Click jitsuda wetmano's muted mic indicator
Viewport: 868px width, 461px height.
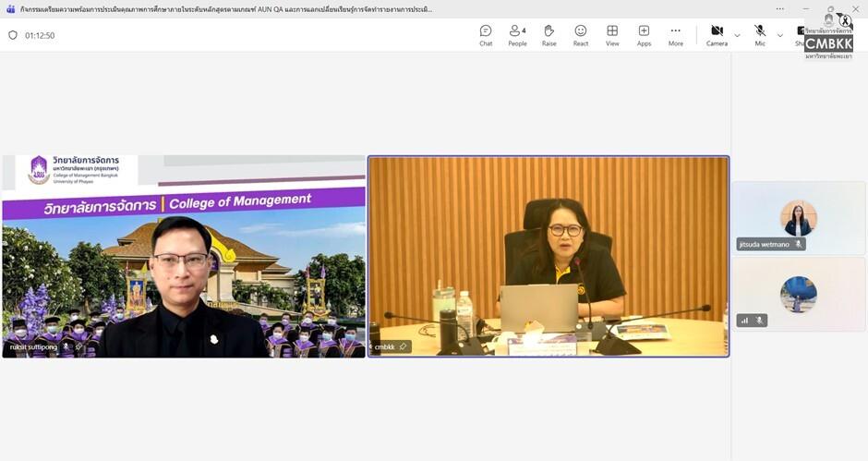click(799, 244)
